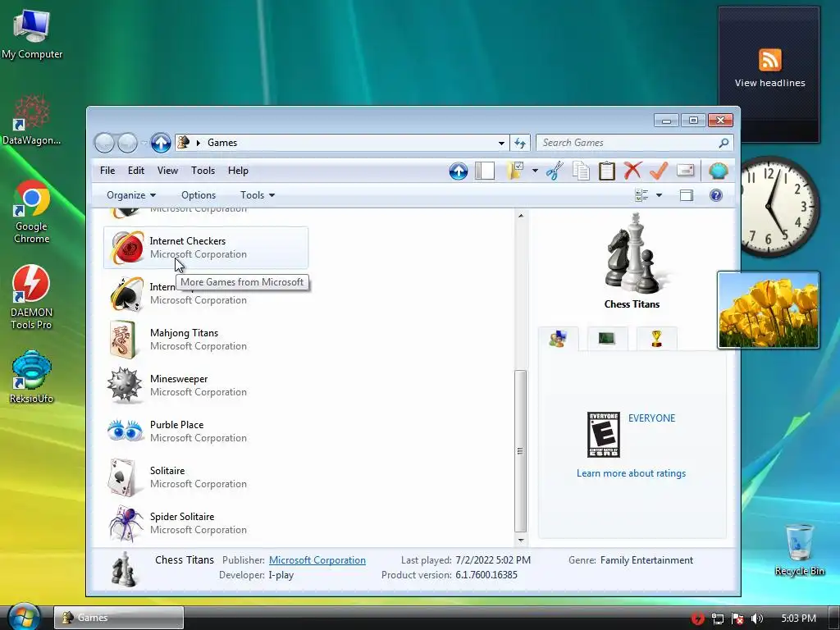The width and height of the screenshot is (840, 630).
Task: Expand the Tools dropdown in command bar
Action: 258,195
